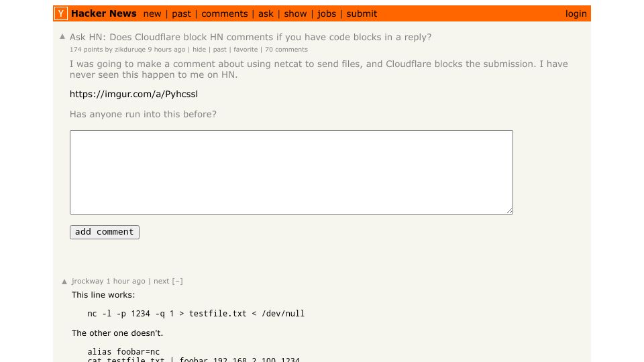Open the comments page from header
Image resolution: width=644 pixels, height=362 pixels.
tap(224, 14)
